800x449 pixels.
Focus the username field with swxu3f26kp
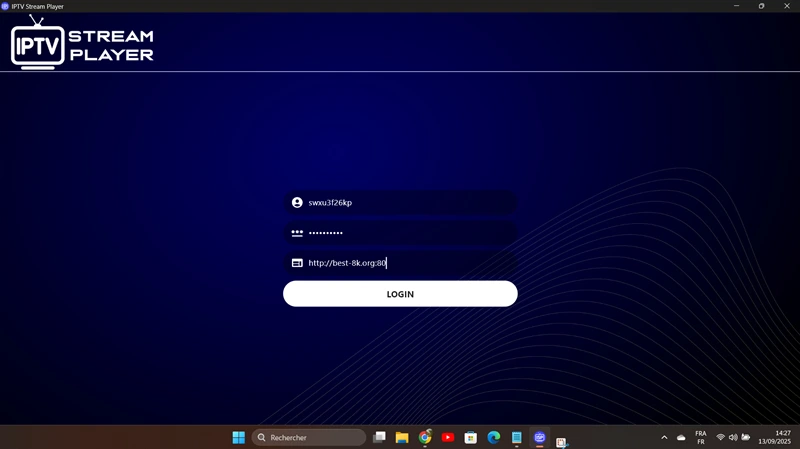click(x=400, y=203)
